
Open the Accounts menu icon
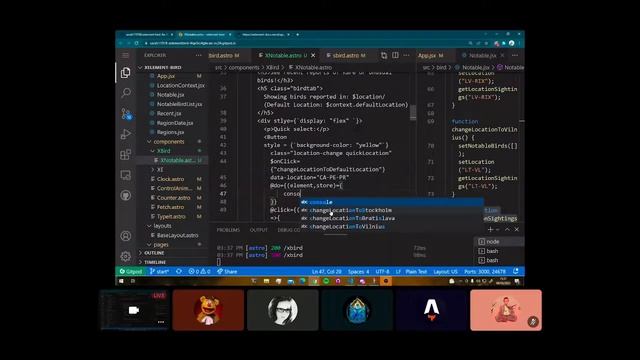click(126, 236)
